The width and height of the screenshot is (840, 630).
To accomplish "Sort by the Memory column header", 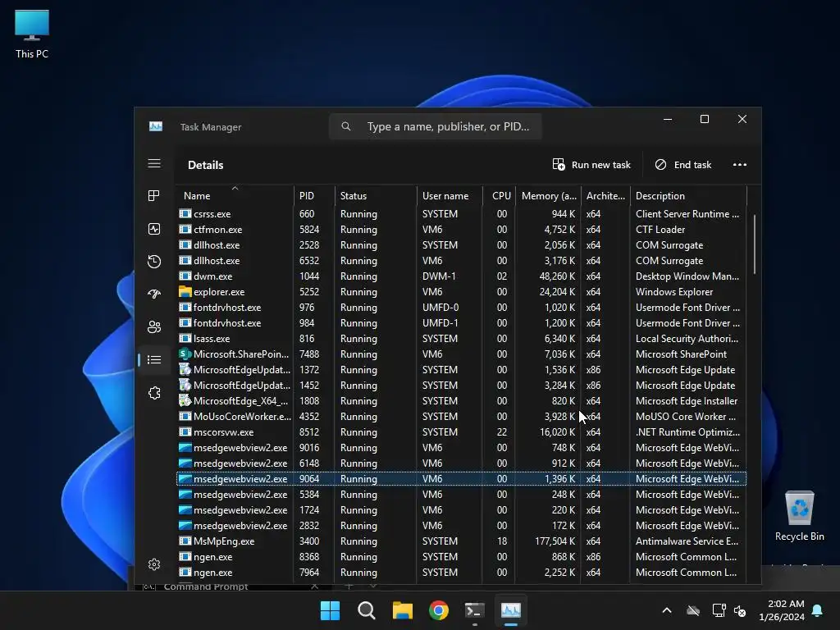I will 548,195.
